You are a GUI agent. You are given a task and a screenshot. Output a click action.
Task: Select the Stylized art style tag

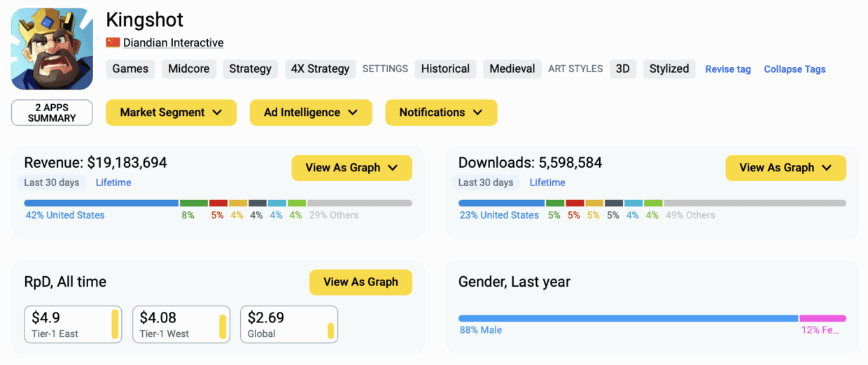point(669,69)
